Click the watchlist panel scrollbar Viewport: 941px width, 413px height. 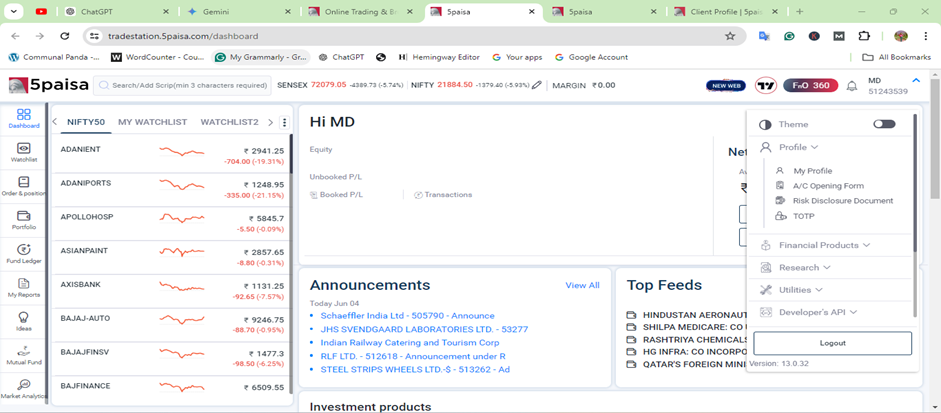point(291,154)
